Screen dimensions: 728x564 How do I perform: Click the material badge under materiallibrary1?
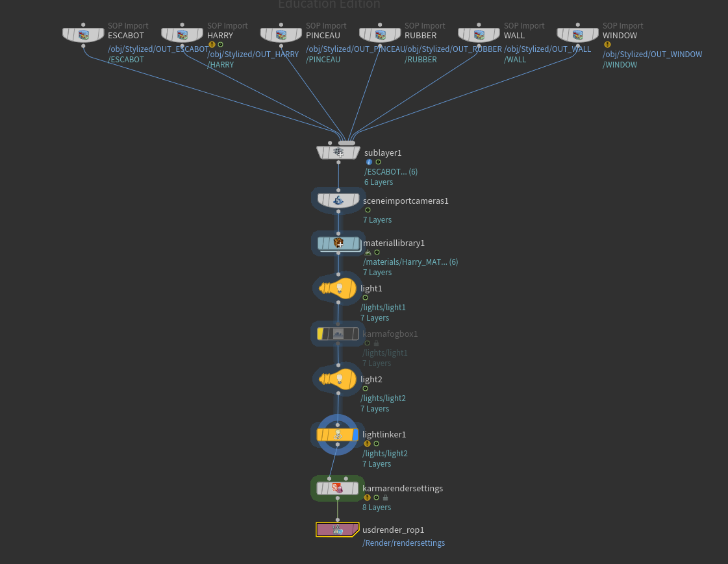pyautogui.click(x=368, y=252)
